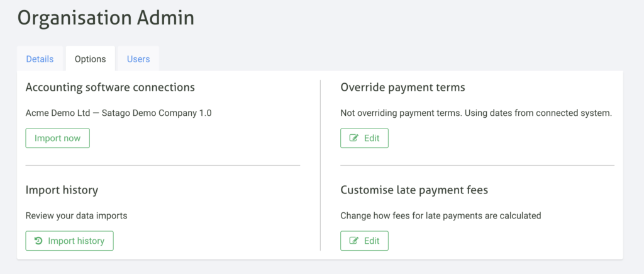Click the Import history section heading
The image size is (644, 274).
coord(62,190)
